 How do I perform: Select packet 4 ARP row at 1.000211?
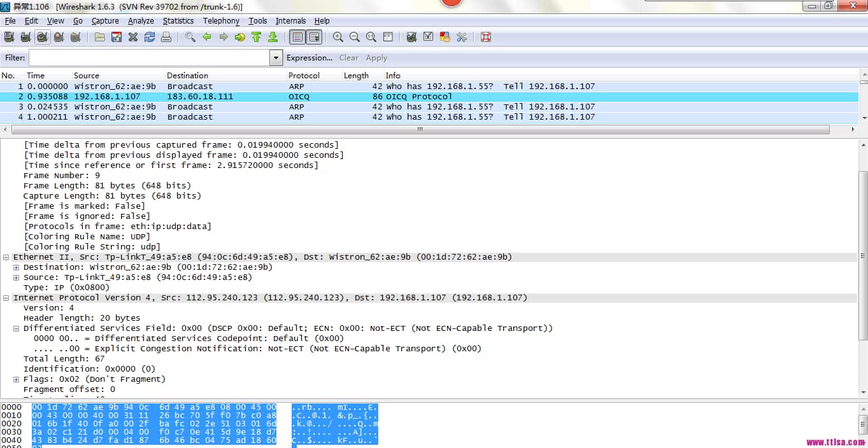coord(429,117)
